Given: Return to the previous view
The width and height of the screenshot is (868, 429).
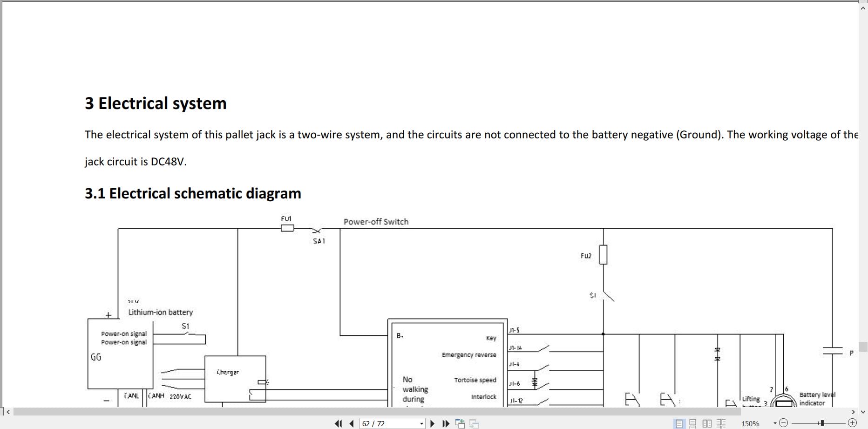Looking at the screenshot, I should [461, 423].
